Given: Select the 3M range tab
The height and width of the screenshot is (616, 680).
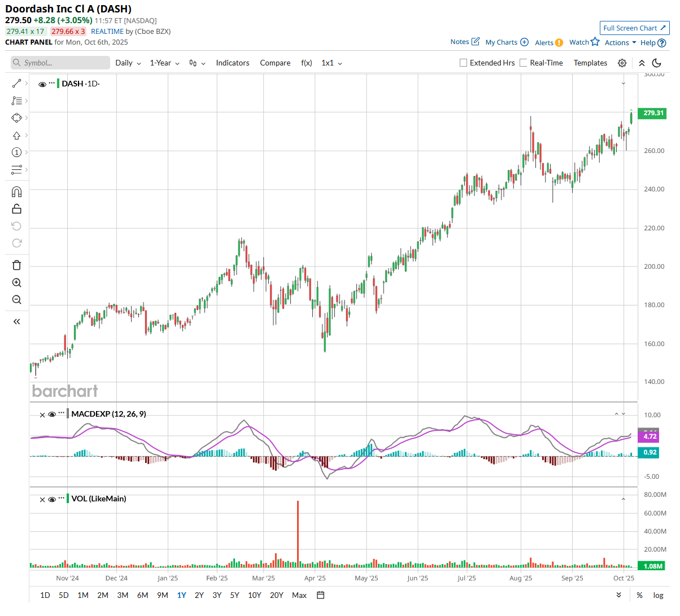Looking at the screenshot, I should click(123, 595).
